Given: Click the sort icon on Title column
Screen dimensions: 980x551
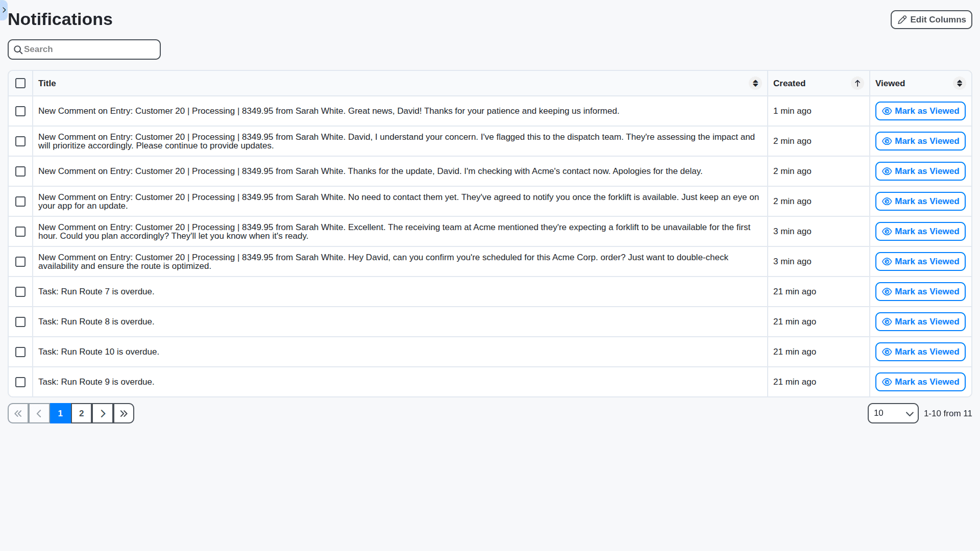Looking at the screenshot, I should [755, 83].
